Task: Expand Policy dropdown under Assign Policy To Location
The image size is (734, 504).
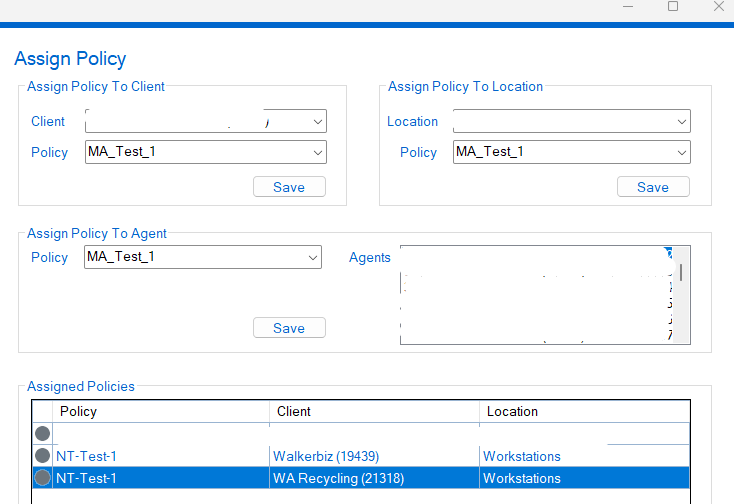Action: tap(681, 153)
